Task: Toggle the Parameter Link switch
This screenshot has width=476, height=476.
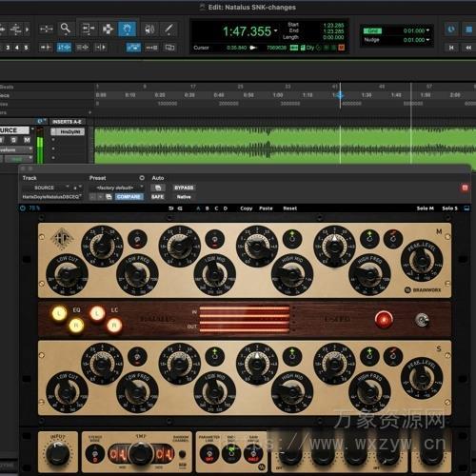Action: (x=209, y=454)
